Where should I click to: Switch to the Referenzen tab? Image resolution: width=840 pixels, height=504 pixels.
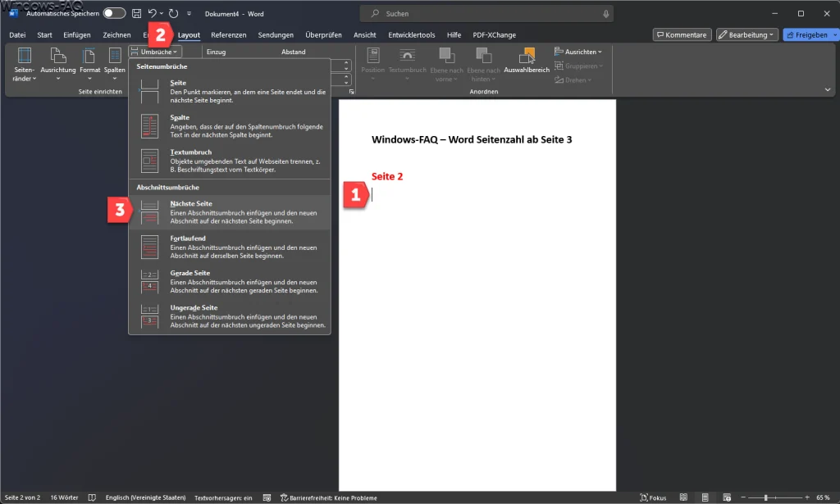(228, 34)
